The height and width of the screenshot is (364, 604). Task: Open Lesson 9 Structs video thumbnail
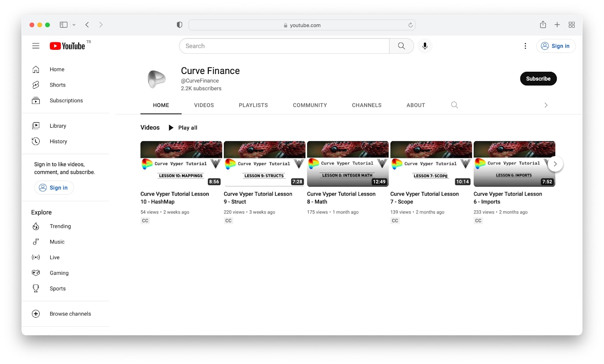coord(265,164)
